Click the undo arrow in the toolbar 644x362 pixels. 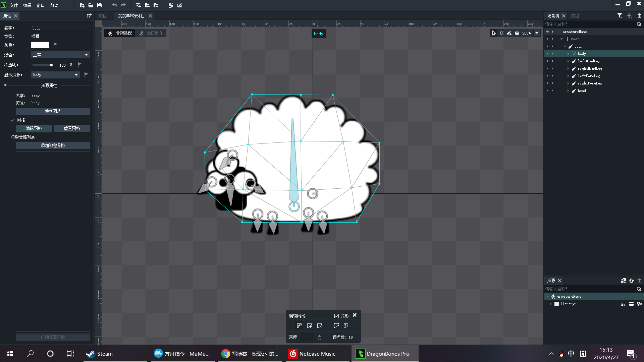tap(114, 5)
